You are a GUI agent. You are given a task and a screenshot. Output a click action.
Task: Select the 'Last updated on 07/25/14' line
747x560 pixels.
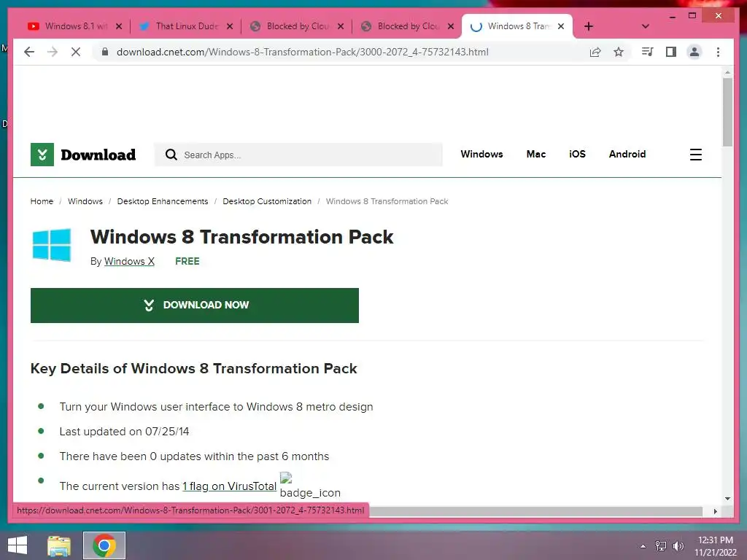(124, 432)
